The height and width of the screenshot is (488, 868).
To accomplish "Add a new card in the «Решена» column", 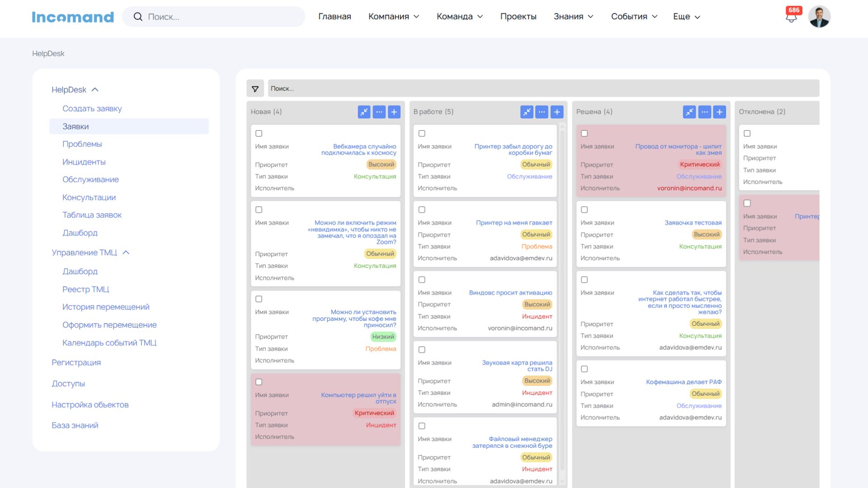I will point(719,112).
